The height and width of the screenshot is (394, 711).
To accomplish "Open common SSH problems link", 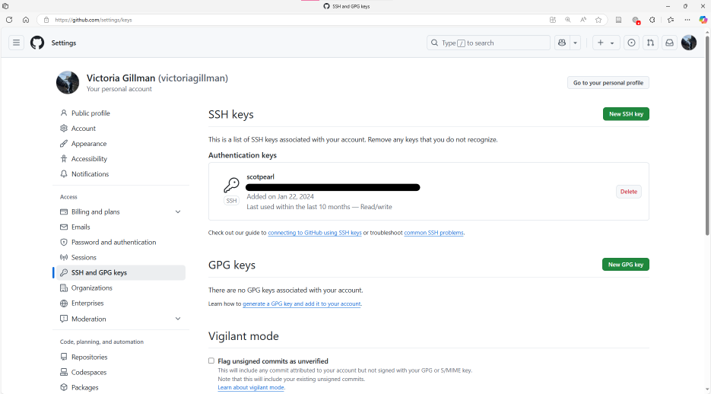I will (x=433, y=233).
